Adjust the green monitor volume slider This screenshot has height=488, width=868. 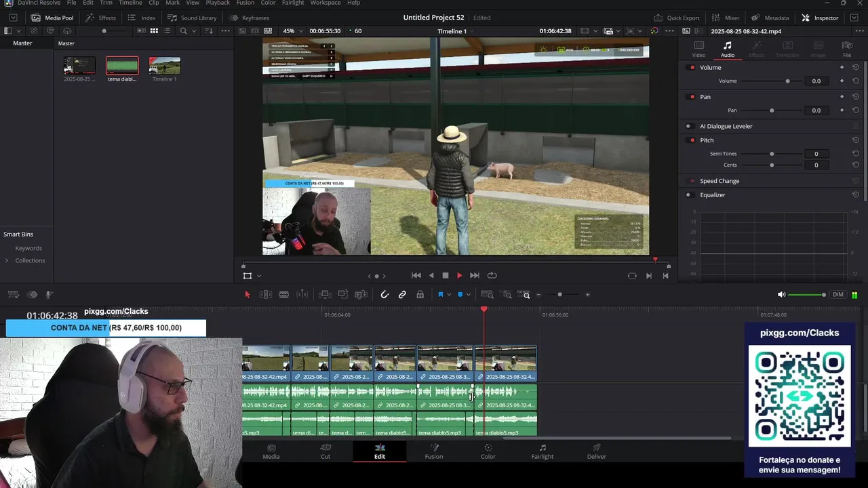[807, 295]
